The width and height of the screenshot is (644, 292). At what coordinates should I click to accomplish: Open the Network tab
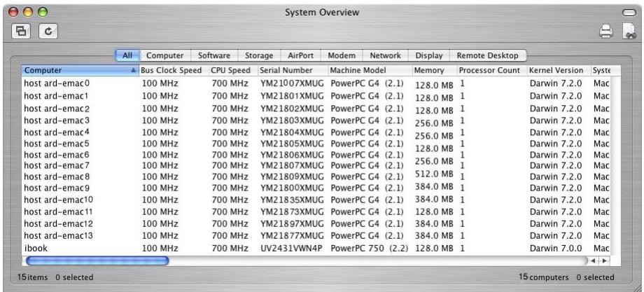385,55
